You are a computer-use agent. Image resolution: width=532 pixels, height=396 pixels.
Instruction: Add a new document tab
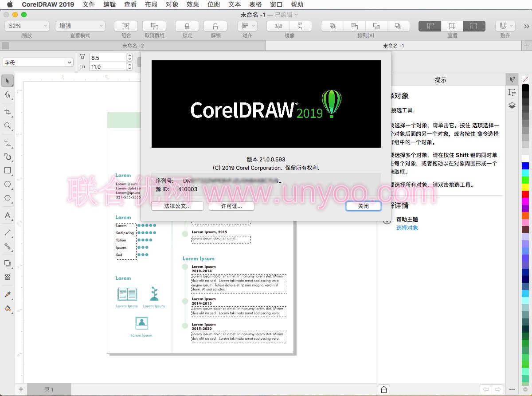[x=527, y=46]
